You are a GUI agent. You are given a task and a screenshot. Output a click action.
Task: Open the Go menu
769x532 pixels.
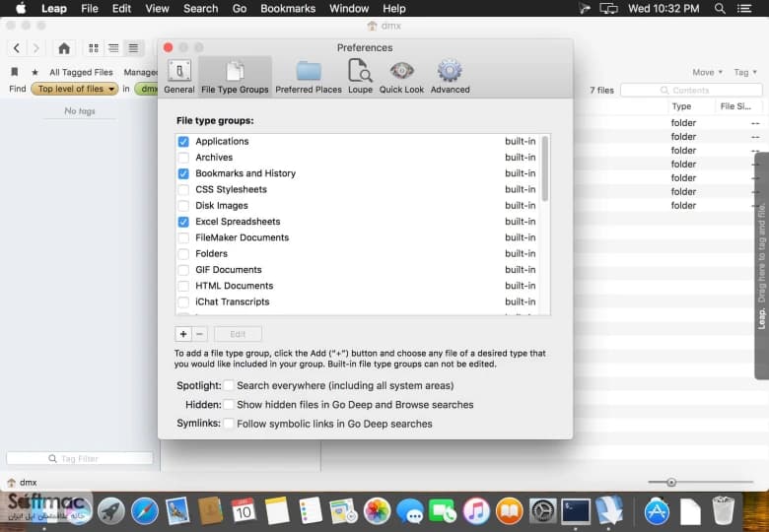point(240,8)
